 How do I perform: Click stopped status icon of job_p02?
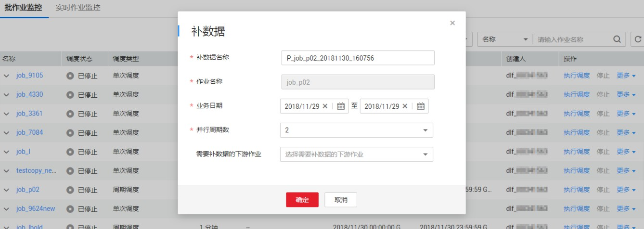[70, 190]
